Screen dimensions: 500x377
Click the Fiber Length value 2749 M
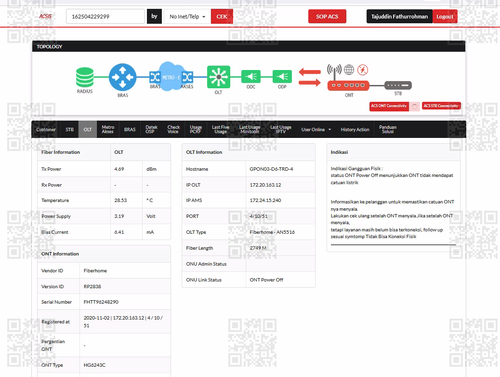tap(258, 248)
